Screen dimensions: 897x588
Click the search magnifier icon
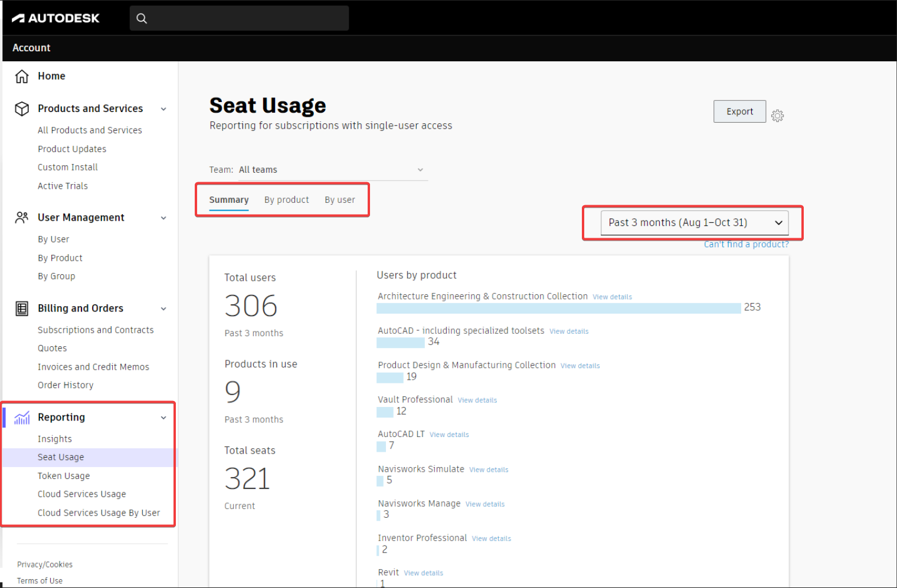pos(142,18)
